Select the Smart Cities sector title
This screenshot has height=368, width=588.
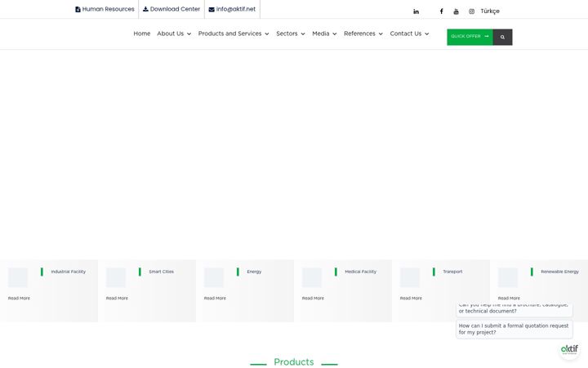161,272
